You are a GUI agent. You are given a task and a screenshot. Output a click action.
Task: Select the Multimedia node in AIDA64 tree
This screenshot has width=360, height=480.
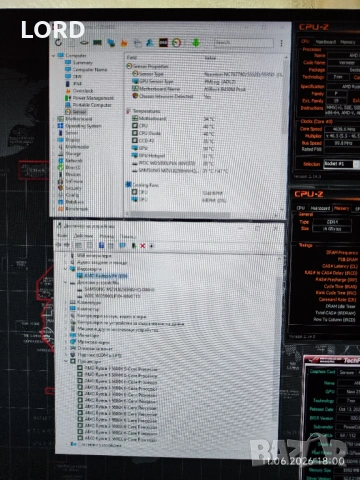pos(74,147)
